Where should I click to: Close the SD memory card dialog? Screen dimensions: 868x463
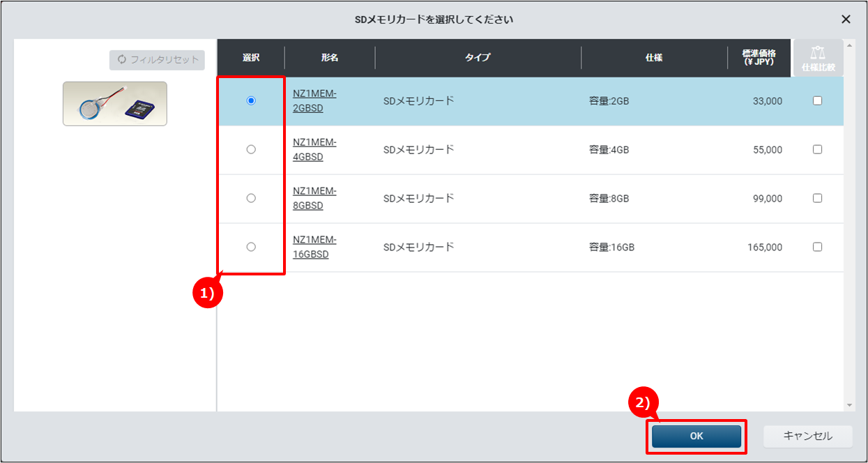[x=846, y=20]
